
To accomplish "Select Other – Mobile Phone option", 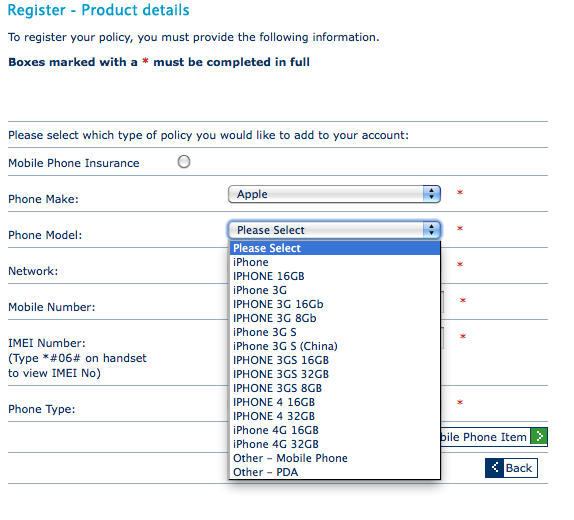I will (x=335, y=458).
